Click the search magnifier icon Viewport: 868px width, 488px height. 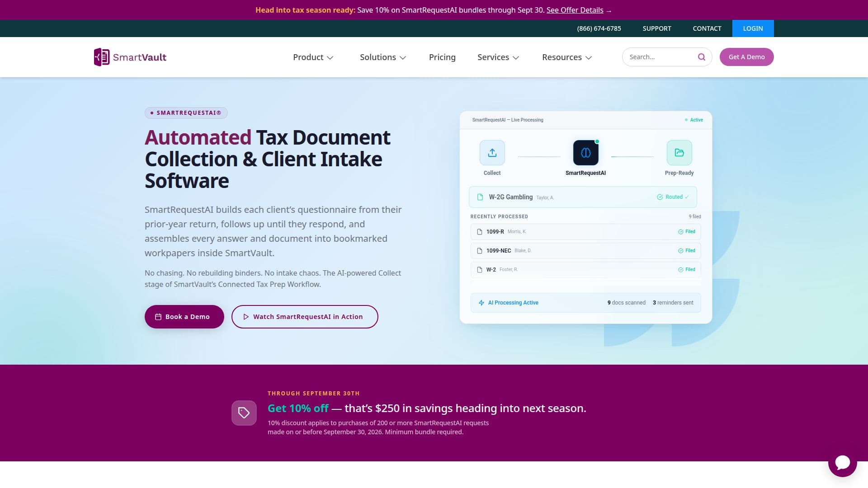point(702,57)
